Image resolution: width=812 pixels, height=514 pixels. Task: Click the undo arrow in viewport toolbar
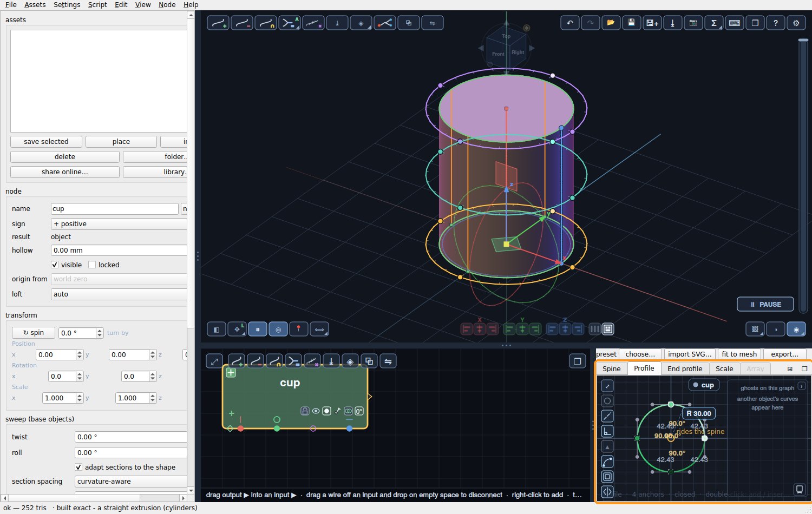click(569, 23)
